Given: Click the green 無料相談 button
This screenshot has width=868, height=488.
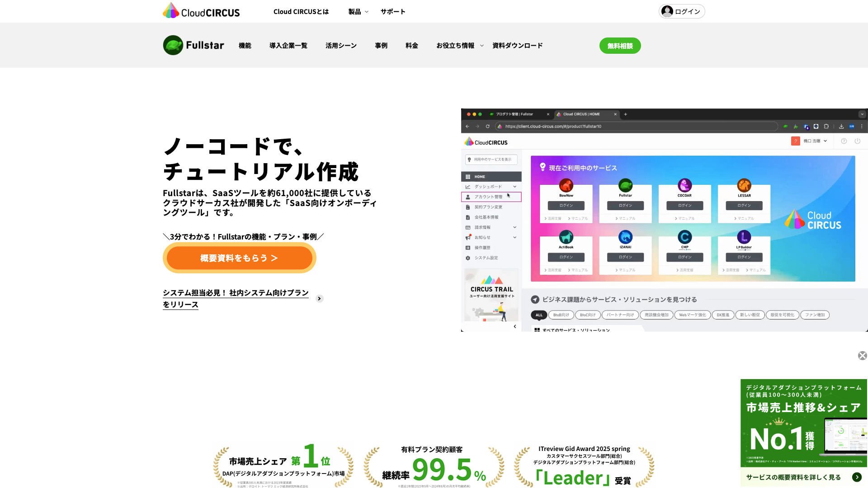Looking at the screenshot, I should (620, 46).
